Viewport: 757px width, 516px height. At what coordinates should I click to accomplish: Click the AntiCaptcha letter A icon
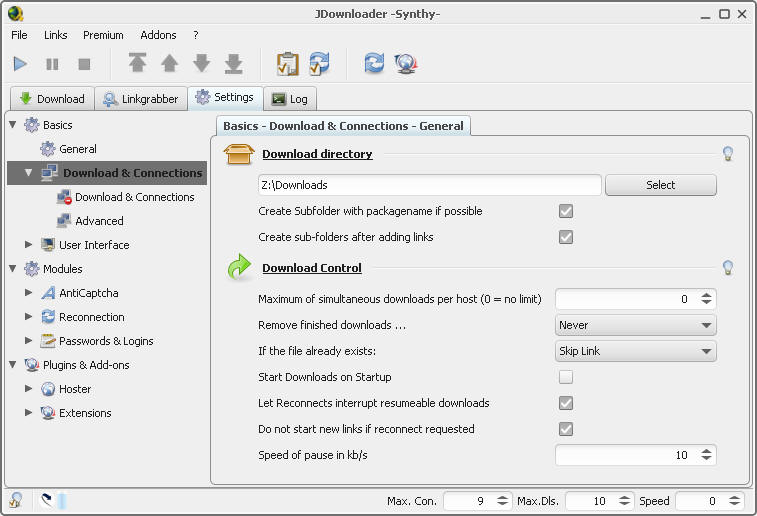48,293
